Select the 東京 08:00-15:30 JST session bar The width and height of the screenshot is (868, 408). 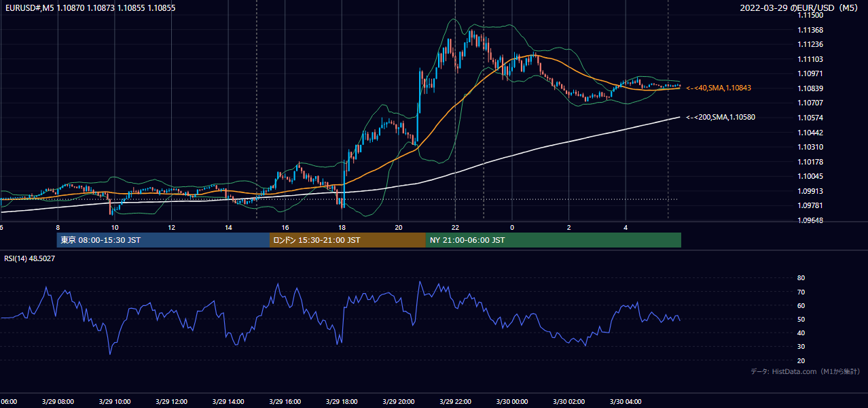coord(163,240)
